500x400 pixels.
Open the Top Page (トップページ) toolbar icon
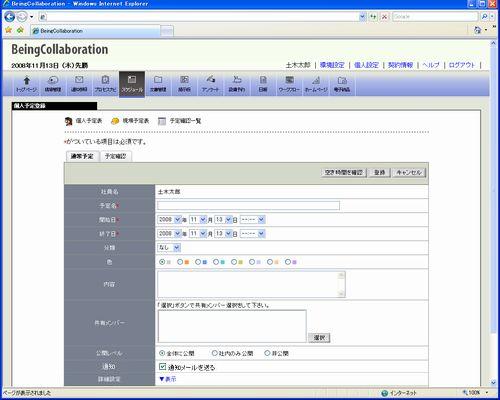click(27, 84)
